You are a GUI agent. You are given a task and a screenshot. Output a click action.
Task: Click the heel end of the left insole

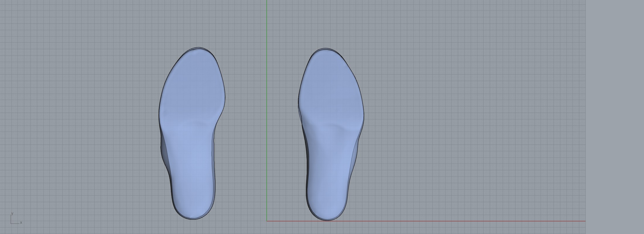click(x=192, y=219)
